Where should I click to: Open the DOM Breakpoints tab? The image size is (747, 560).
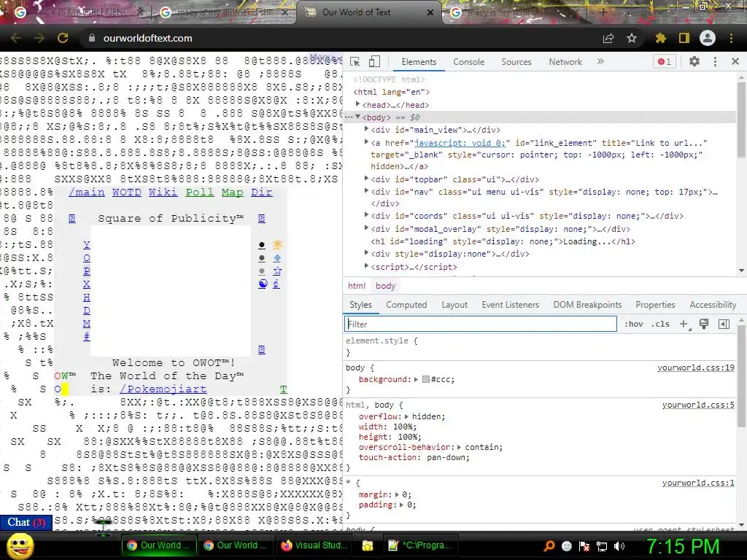point(587,305)
